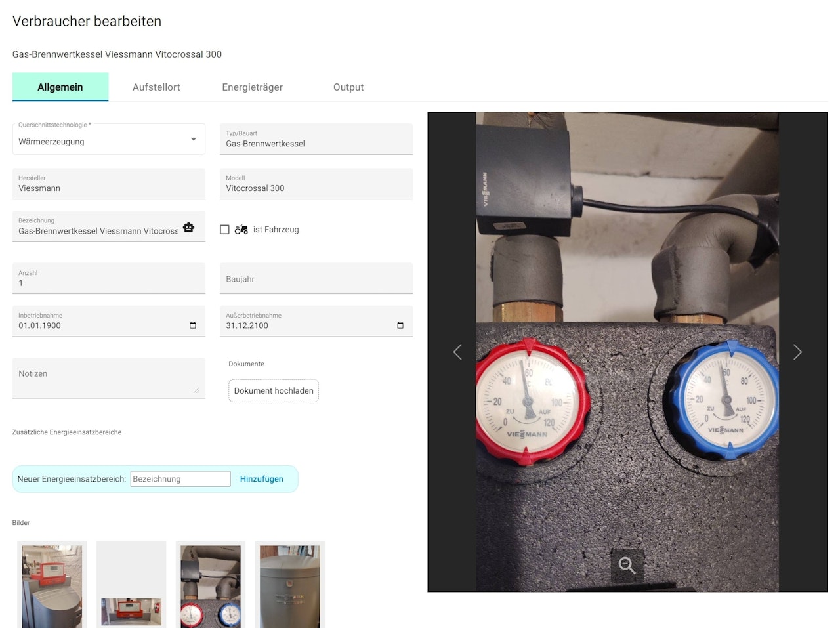Show the previous image with left arrow
The image size is (840, 628).
click(457, 352)
